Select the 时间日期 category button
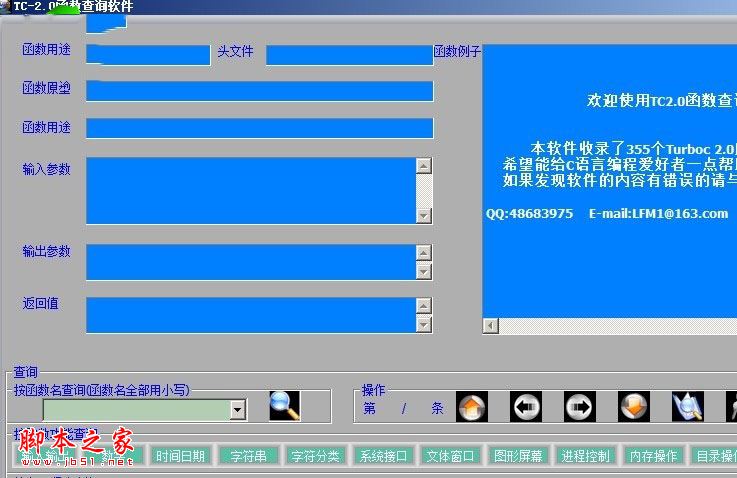Viewport: 737px width, 478px height. tap(180, 456)
